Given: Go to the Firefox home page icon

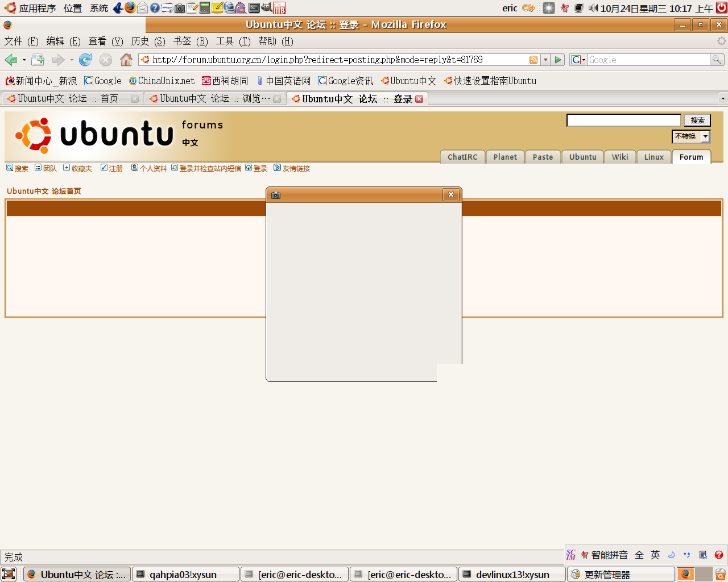Looking at the screenshot, I should click(126, 60).
